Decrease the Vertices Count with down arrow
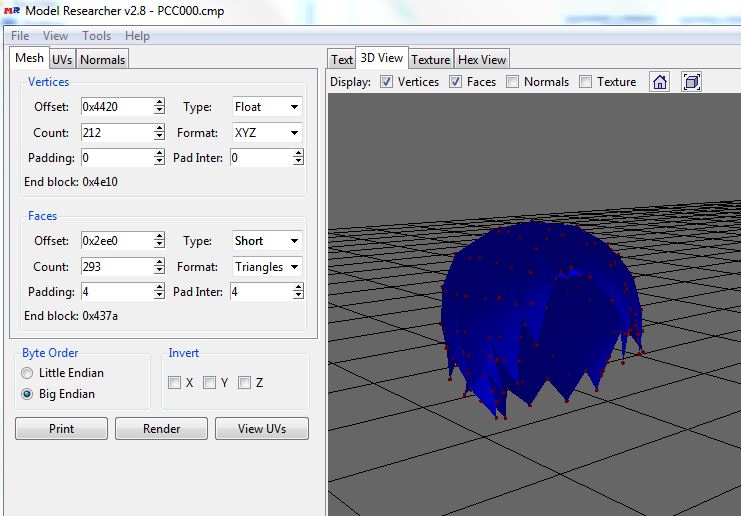The width and height of the screenshot is (741, 516). (159, 137)
